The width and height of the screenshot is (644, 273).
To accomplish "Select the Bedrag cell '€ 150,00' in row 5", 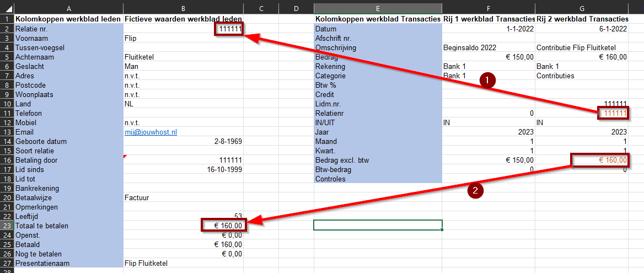I will 489,57.
